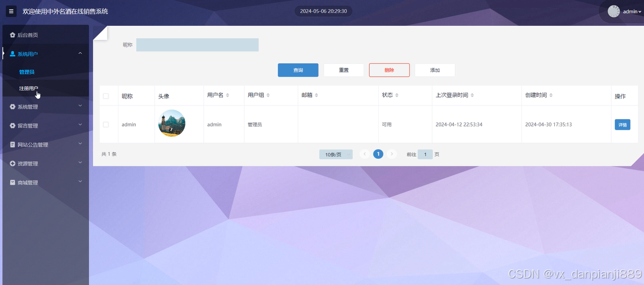Sort table by 用户组 column arrows

click(x=268, y=95)
